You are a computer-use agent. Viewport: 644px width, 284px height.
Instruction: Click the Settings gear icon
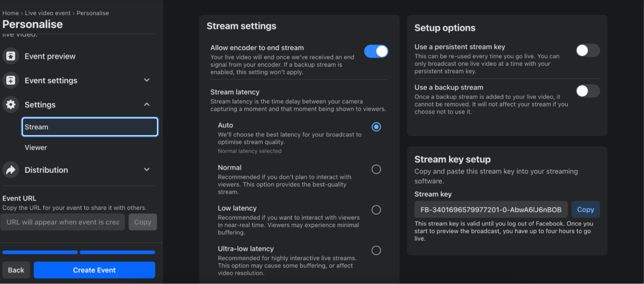11,104
